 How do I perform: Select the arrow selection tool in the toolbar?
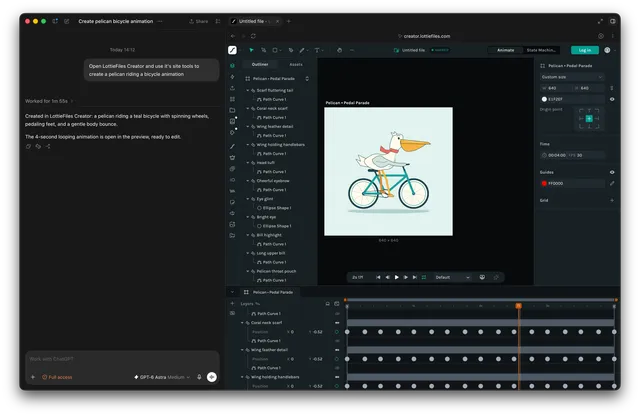coord(251,50)
